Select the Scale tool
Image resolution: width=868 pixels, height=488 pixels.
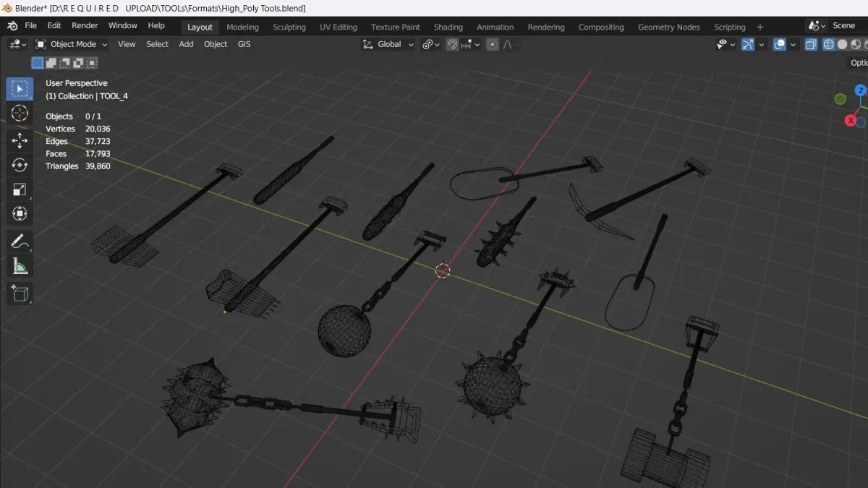coord(20,189)
